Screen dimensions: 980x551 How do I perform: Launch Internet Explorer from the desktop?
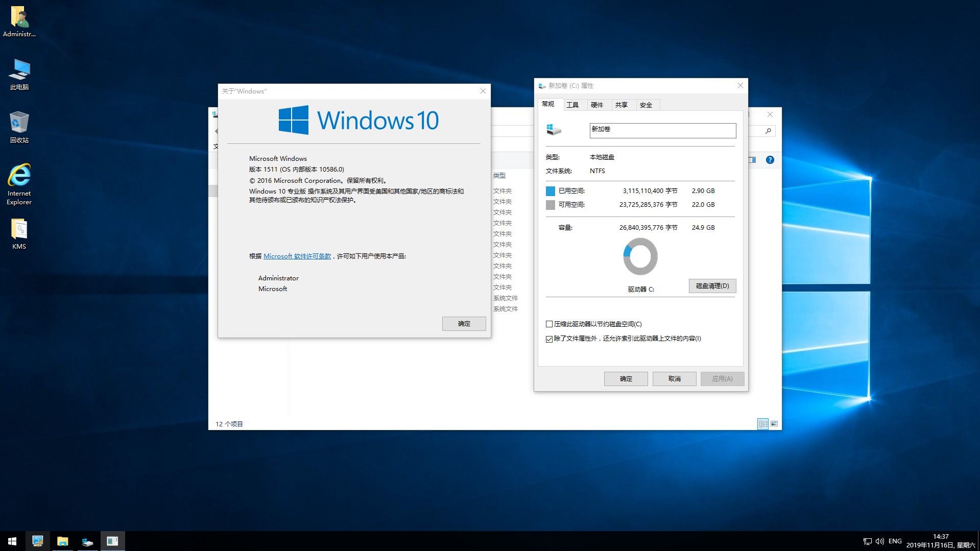click(19, 184)
